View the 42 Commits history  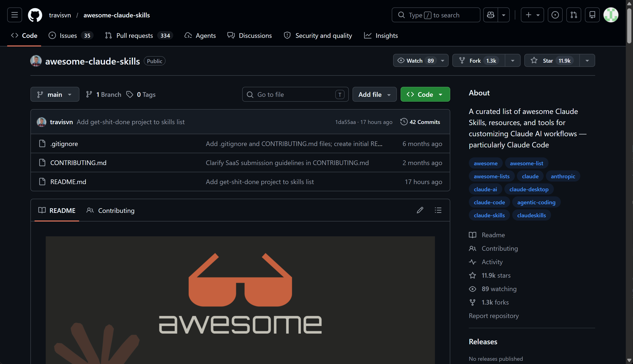(x=420, y=122)
